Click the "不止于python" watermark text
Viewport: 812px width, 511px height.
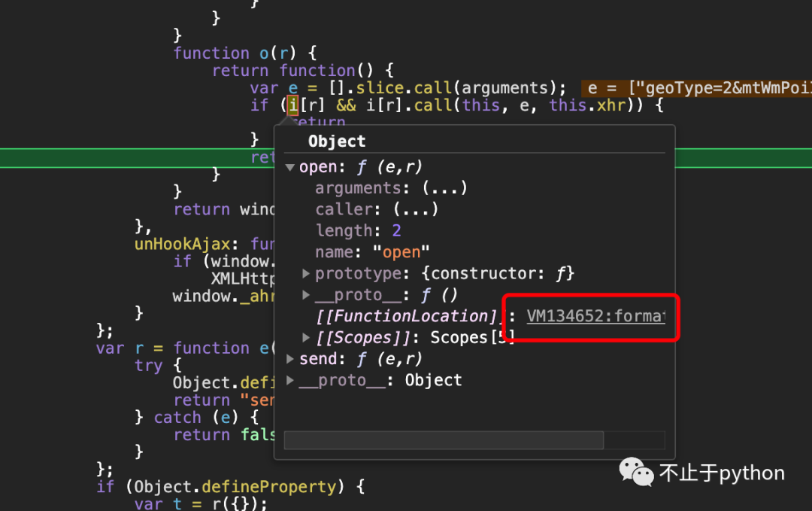click(x=722, y=473)
